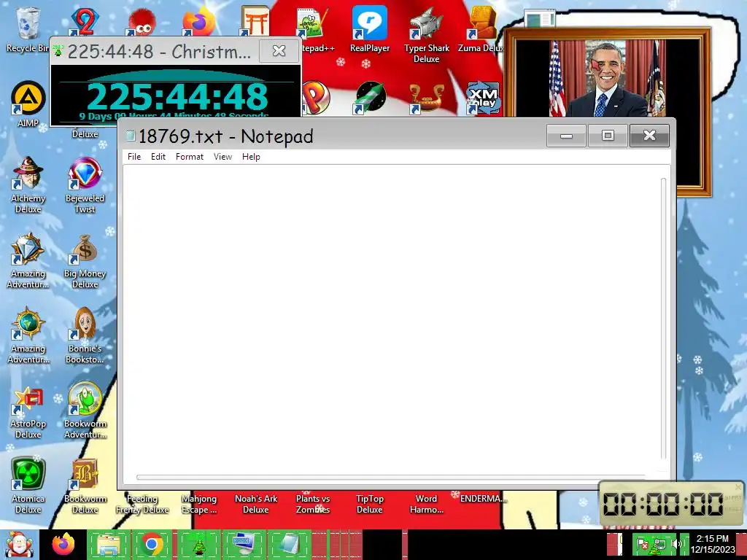The width and height of the screenshot is (747, 560).
Task: Open Typer Shark Deluxe shortcut
Action: coord(426,35)
